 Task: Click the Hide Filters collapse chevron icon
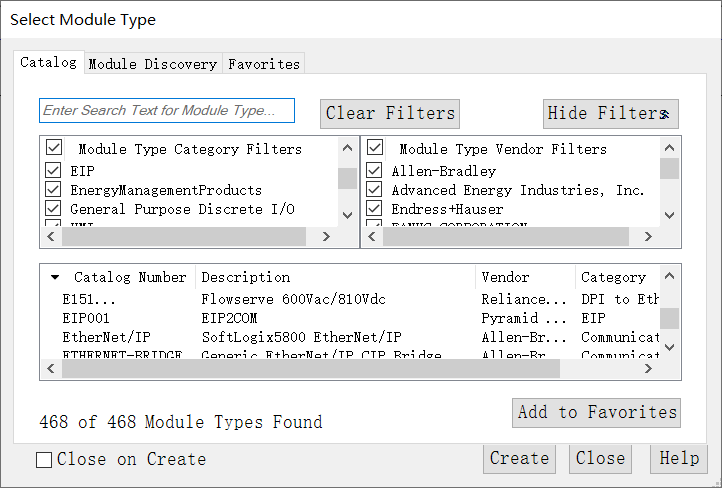coord(665,114)
